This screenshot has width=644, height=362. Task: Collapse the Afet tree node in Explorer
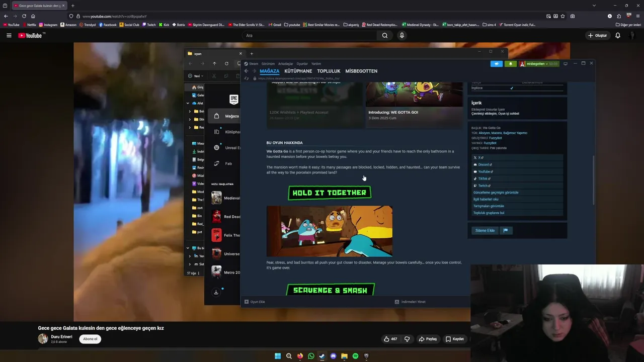tap(188, 103)
